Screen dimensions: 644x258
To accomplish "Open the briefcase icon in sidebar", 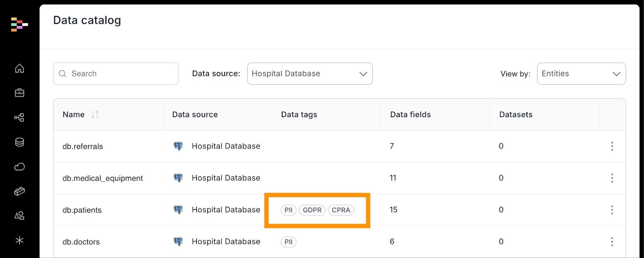I will 19,93.
